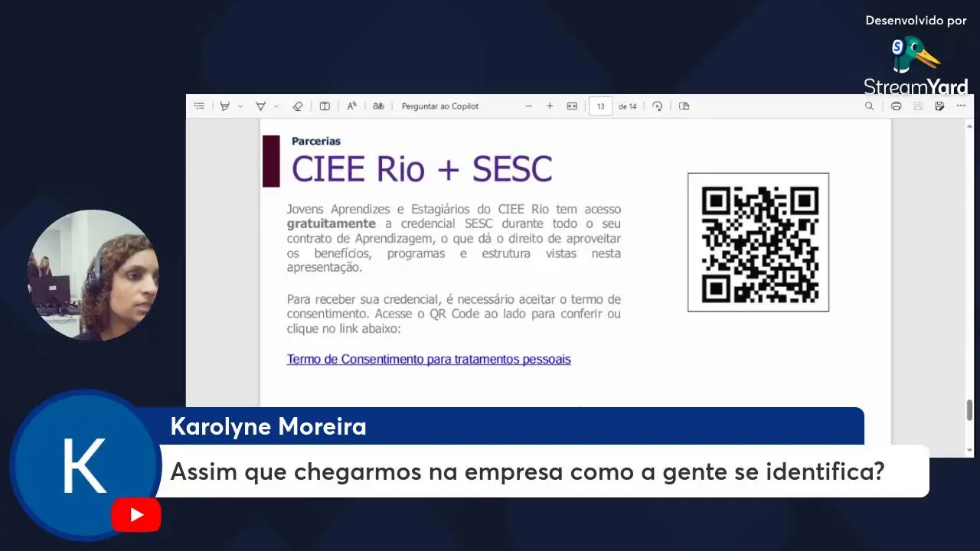Click the Read aloud icon
The height and width of the screenshot is (551, 980).
click(351, 106)
